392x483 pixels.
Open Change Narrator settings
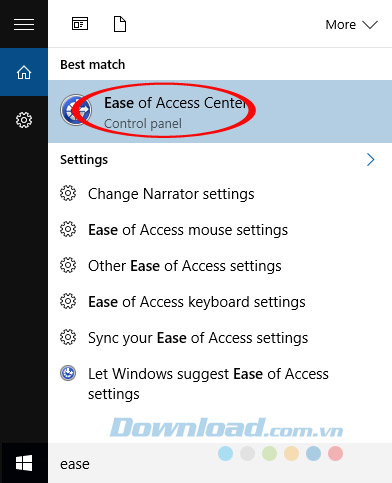click(171, 194)
